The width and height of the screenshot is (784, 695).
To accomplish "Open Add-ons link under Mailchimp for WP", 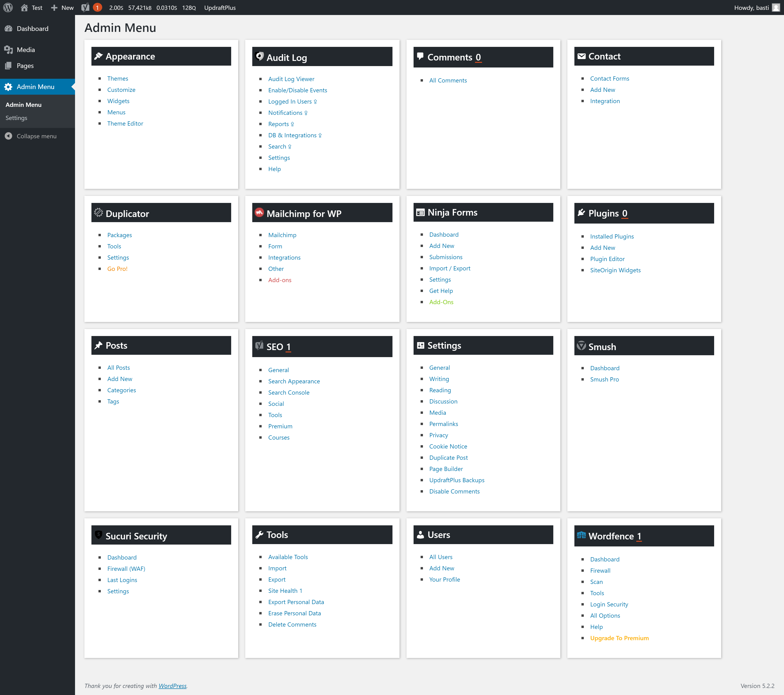I will [280, 280].
